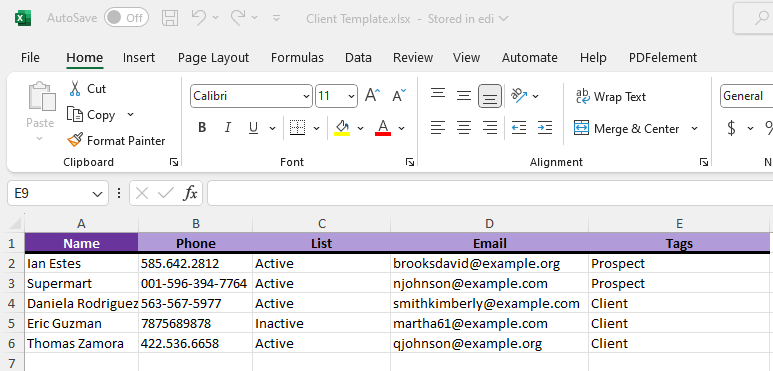
Task: Open Alignment settings dialog launcher
Action: (704, 162)
